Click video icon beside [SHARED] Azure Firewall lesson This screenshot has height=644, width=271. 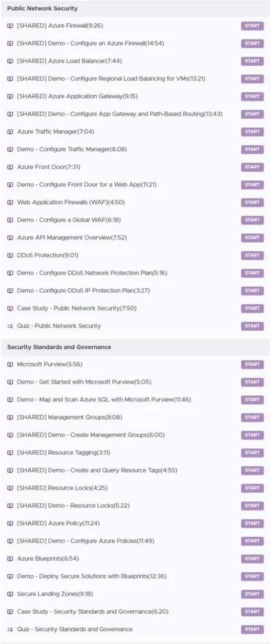pyautogui.click(x=10, y=26)
